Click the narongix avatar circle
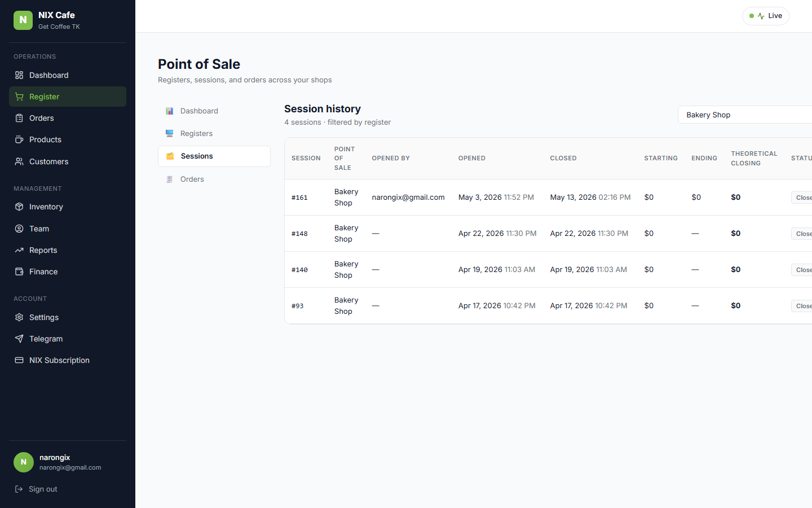812x508 pixels. (24, 462)
